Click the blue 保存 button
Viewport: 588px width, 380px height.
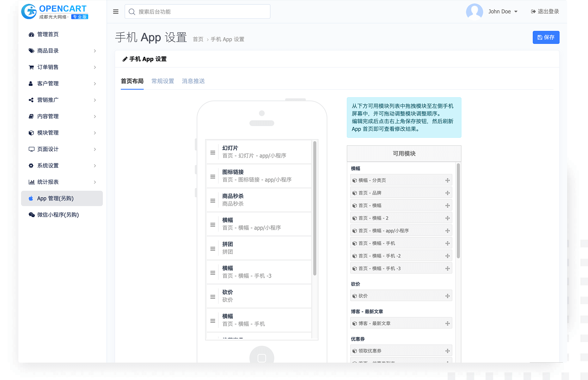(x=546, y=37)
